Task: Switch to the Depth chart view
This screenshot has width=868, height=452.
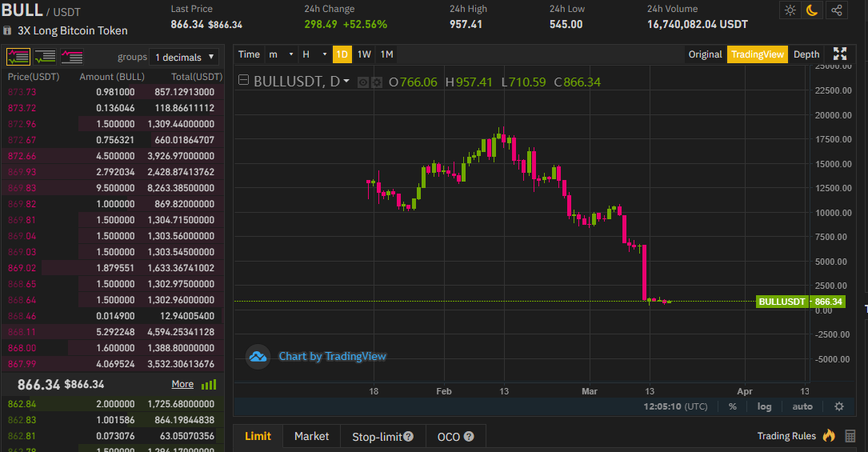Action: coord(806,54)
